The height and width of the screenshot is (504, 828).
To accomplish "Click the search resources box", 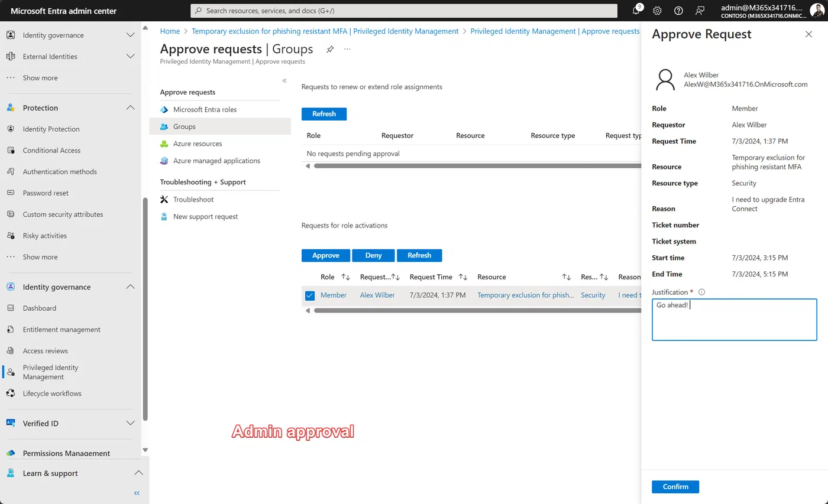I will click(x=403, y=11).
